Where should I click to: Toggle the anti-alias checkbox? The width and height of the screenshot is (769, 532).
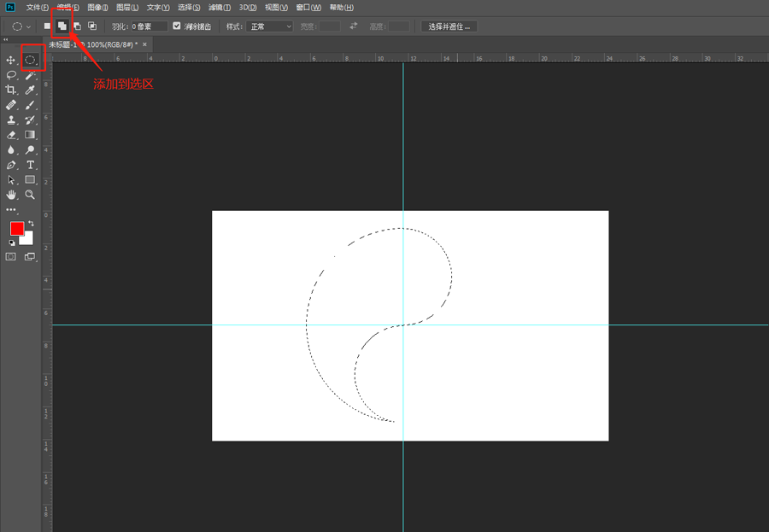(x=177, y=26)
